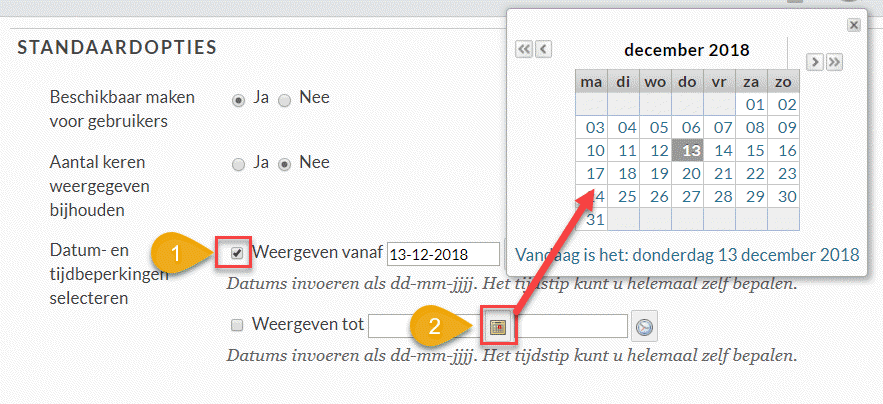The image size is (883, 404).
Task: Pick day 10 in the calendar
Action: pos(591,150)
